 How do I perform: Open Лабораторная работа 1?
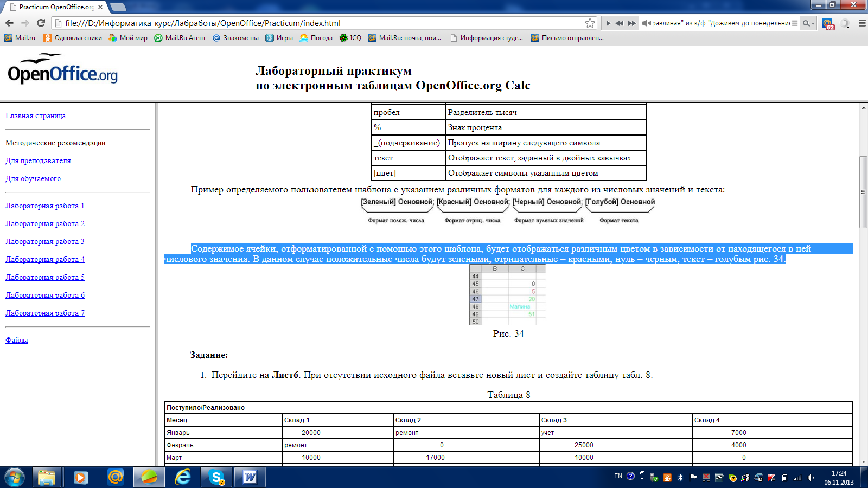pos(45,206)
